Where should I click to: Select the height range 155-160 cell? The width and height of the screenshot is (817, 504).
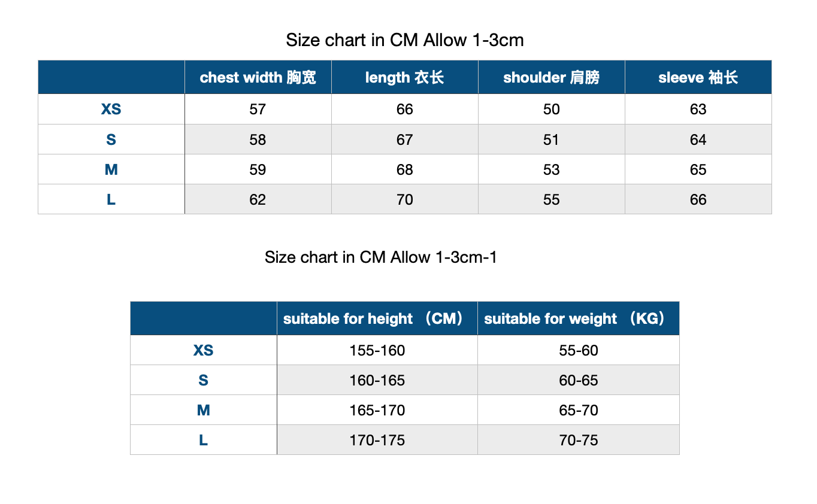pyautogui.click(x=377, y=350)
